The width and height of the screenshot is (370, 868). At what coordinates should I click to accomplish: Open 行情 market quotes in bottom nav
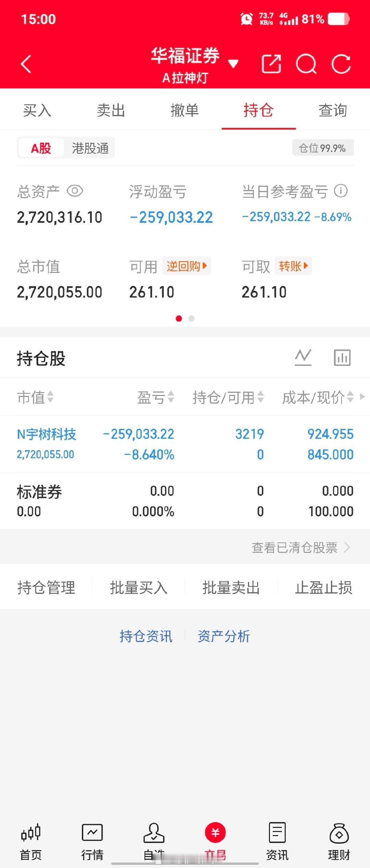92,842
